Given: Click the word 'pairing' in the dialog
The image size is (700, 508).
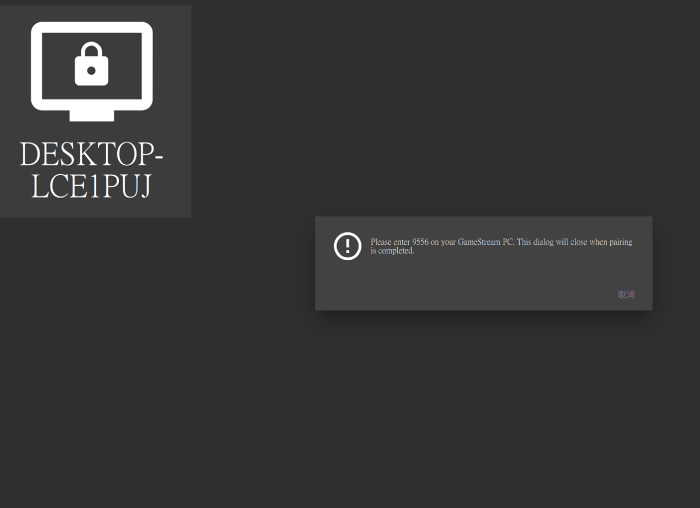Looking at the screenshot, I should tap(620, 242).
